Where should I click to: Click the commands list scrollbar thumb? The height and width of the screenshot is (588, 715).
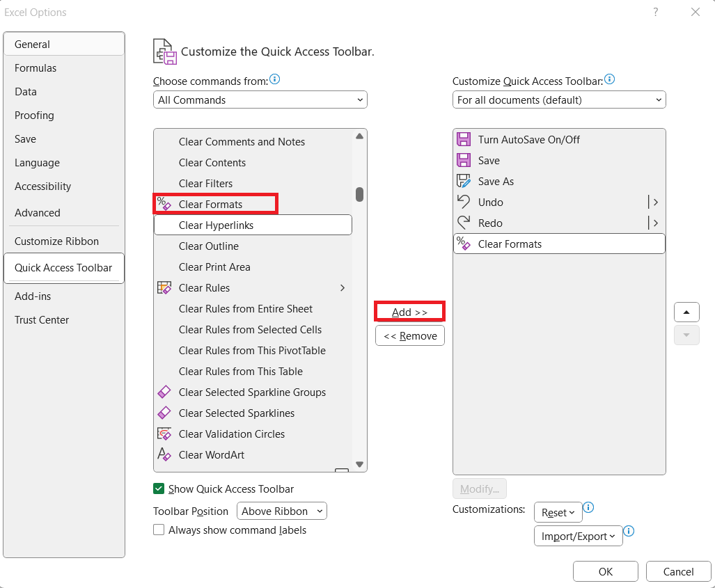(x=359, y=194)
